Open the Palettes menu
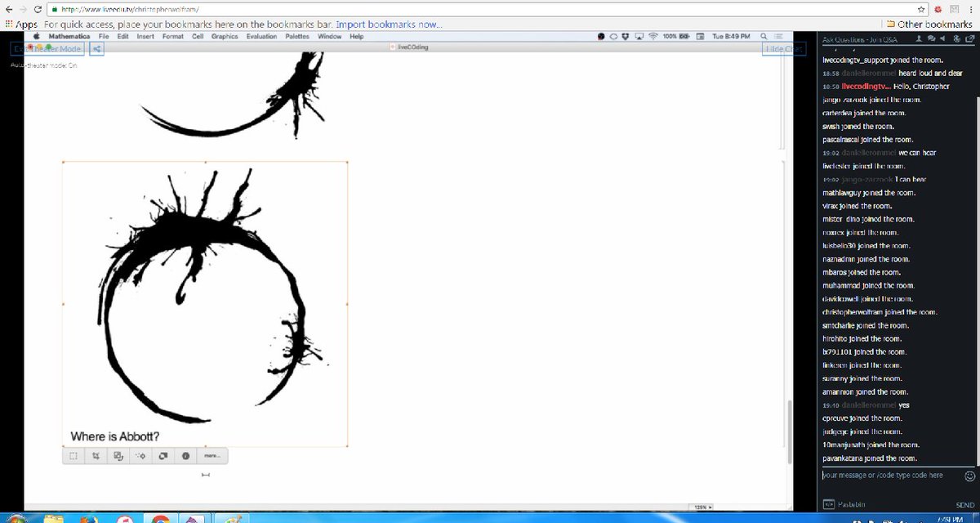This screenshot has width=980, height=523. click(x=298, y=37)
